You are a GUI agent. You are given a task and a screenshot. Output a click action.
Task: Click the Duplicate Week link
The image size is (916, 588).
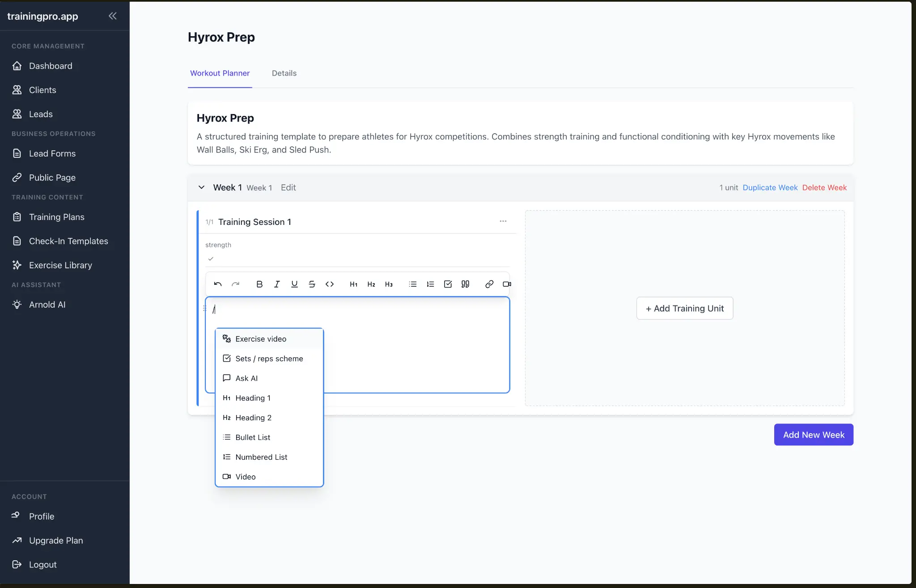pyautogui.click(x=770, y=188)
